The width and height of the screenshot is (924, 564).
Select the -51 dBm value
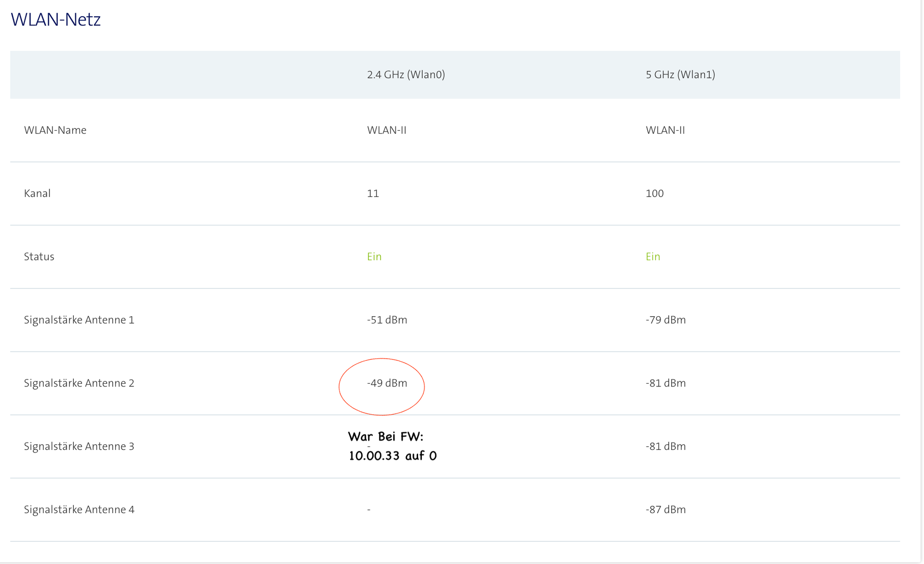(387, 320)
